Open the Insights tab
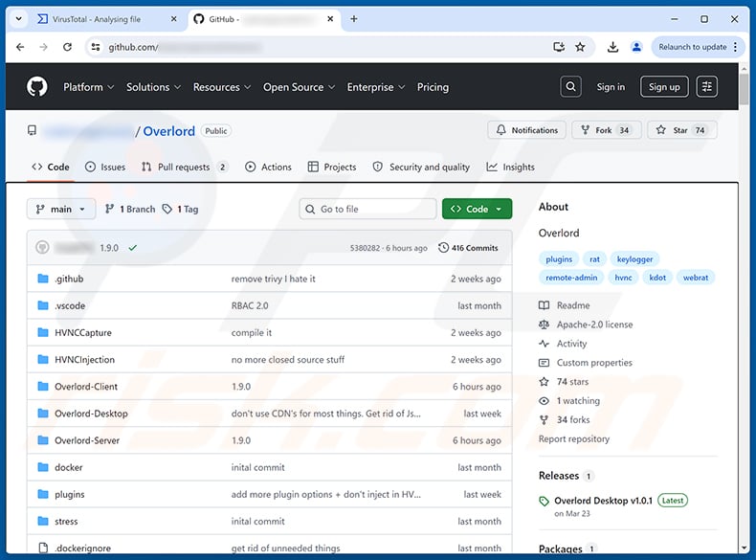Viewport: 756px width, 560px height. pos(510,167)
